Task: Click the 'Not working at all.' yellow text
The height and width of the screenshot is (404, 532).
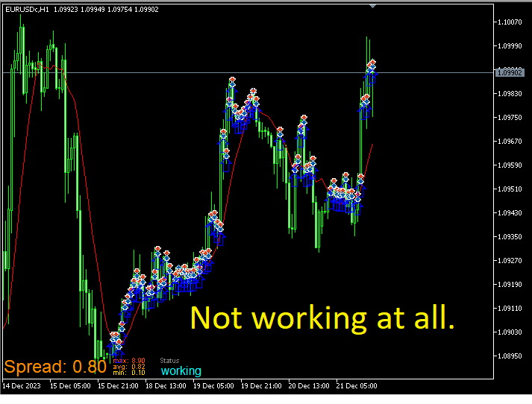Action: 322,318
